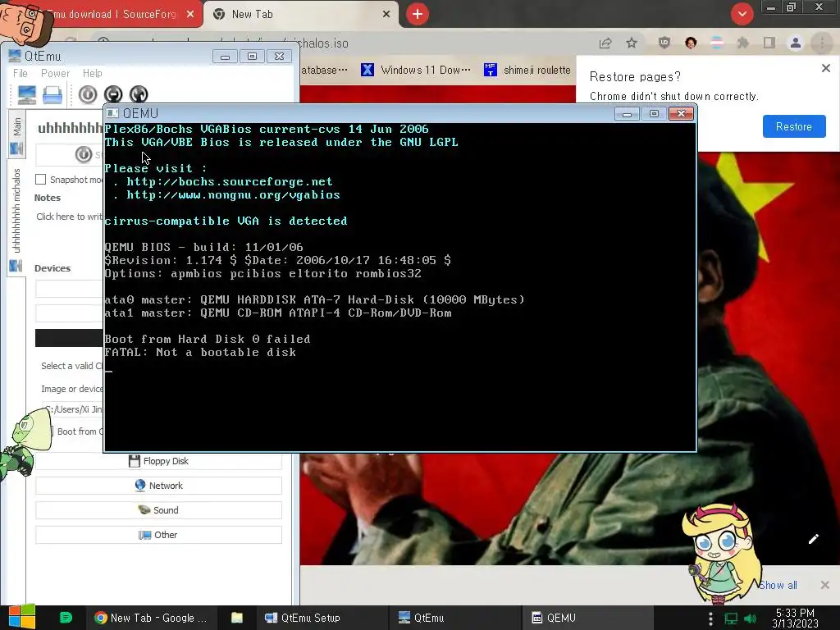The width and height of the screenshot is (840, 630).
Task: Select the uhhhhhhhh michalos vertical tab
Action: [16, 217]
